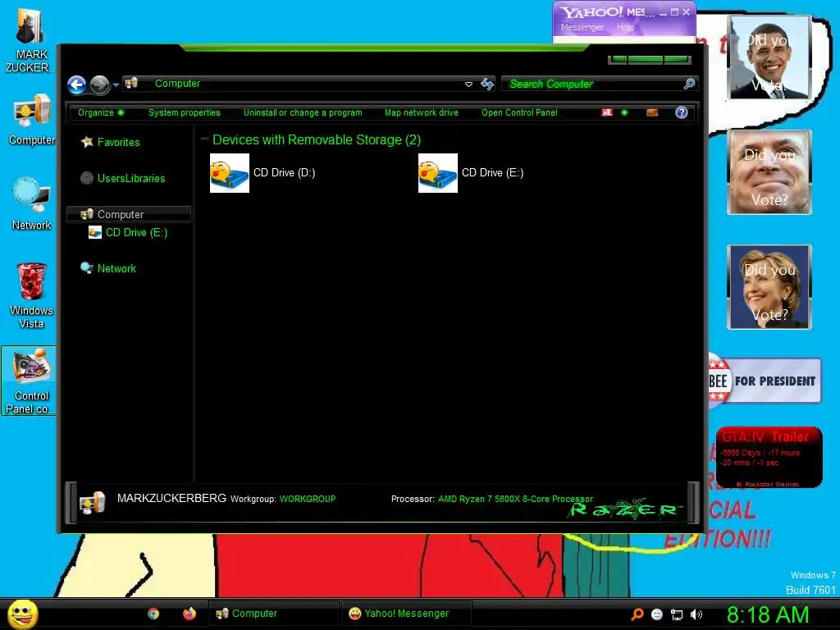
Task: Select the Network desktop icon
Action: tap(32, 204)
